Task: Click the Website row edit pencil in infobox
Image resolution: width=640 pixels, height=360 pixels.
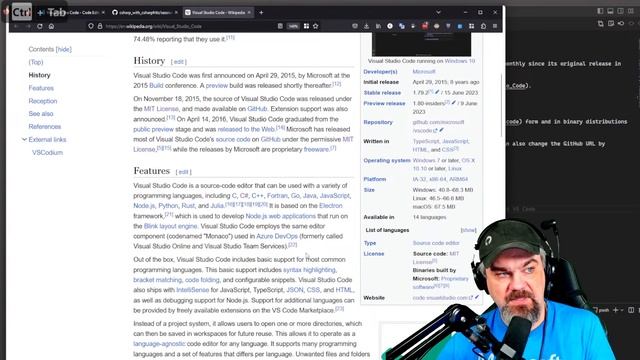Action: [x=477, y=297]
